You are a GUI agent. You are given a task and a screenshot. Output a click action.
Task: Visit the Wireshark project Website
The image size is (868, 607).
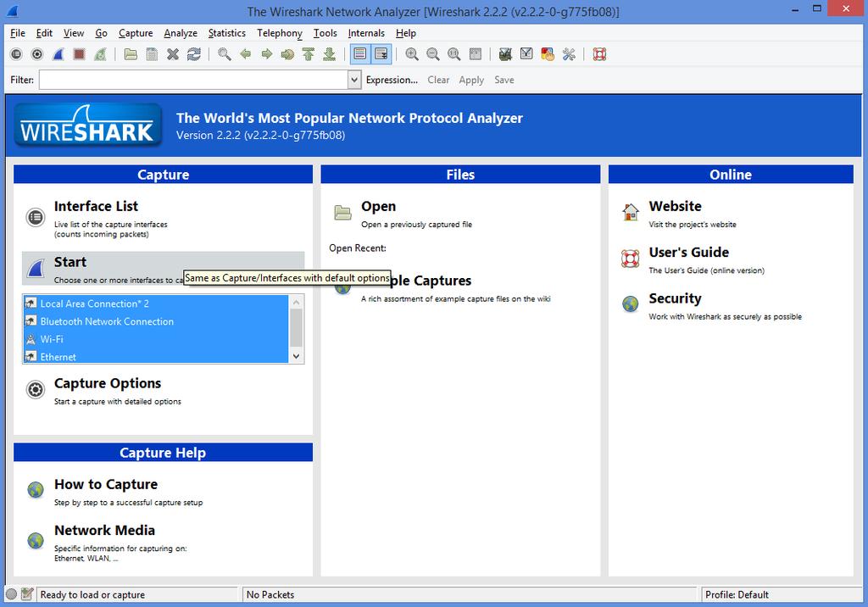[676, 207]
